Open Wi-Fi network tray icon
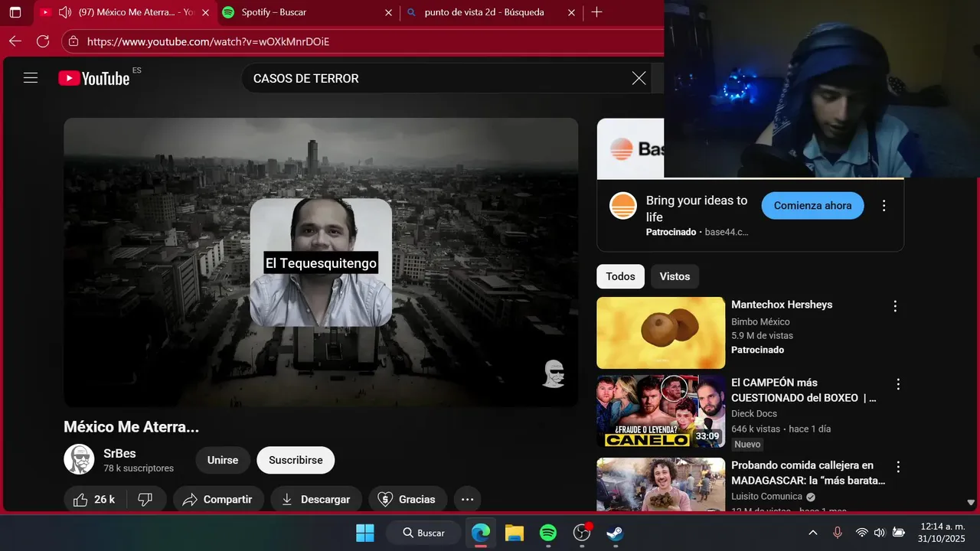This screenshot has height=551, width=980. [861, 533]
